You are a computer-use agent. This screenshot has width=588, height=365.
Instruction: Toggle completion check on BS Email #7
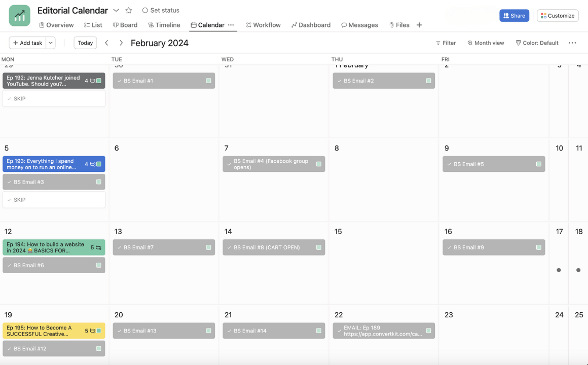pos(119,248)
